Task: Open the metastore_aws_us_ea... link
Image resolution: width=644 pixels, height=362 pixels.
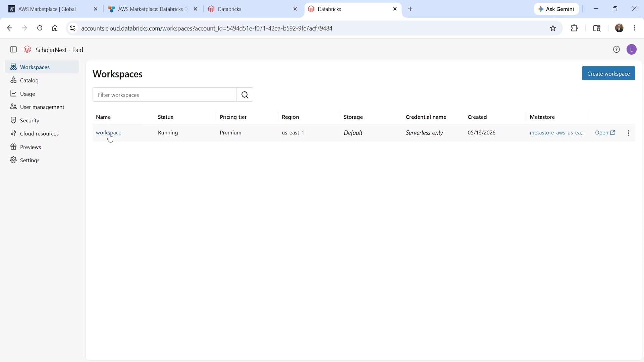Action: pyautogui.click(x=557, y=133)
